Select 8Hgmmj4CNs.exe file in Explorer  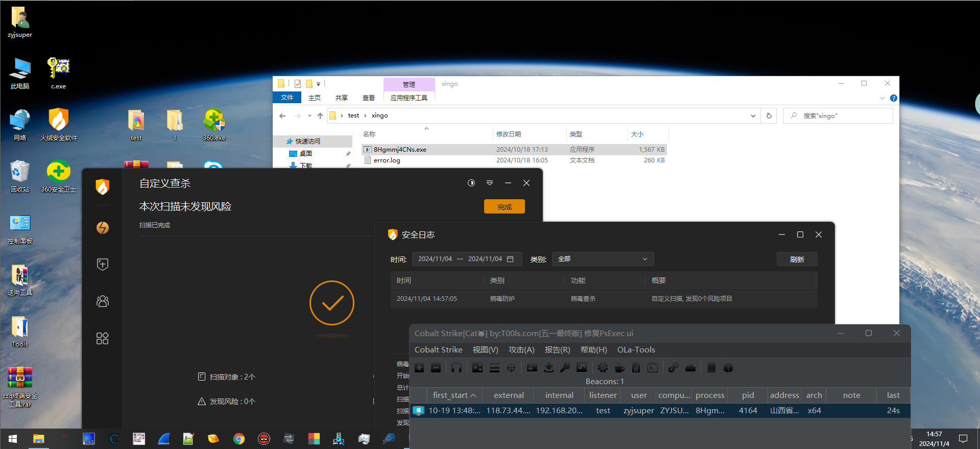pyautogui.click(x=514, y=150)
